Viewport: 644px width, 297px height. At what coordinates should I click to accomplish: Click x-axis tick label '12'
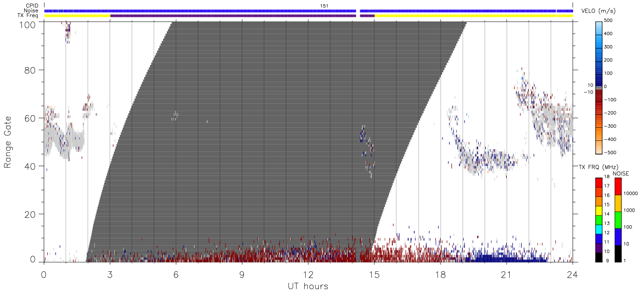308,274
